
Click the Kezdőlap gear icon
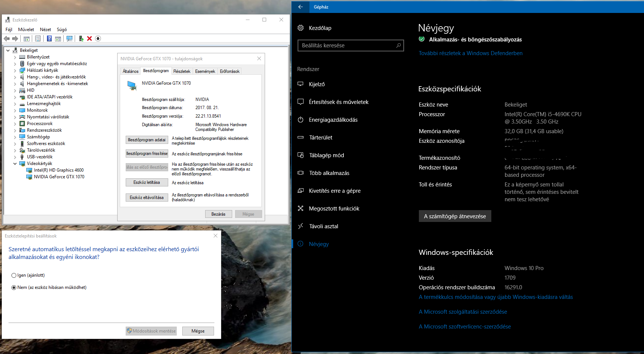301,28
